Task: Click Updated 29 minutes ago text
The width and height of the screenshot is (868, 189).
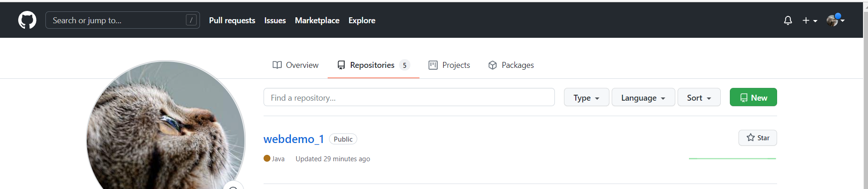Action: [x=333, y=159]
